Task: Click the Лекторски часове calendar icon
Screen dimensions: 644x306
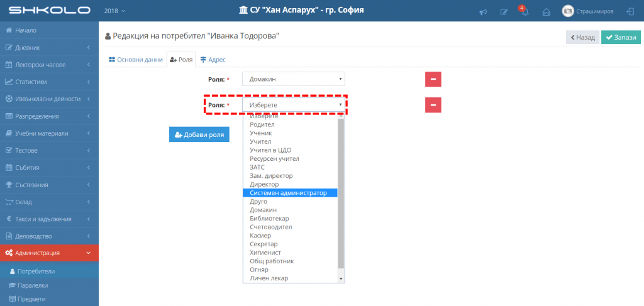Action: (x=8, y=65)
